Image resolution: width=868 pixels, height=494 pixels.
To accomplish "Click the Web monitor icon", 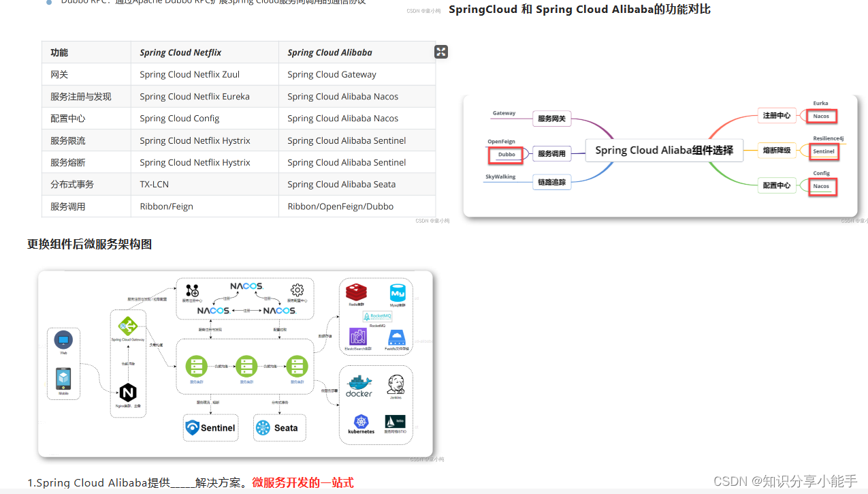I will [63, 339].
